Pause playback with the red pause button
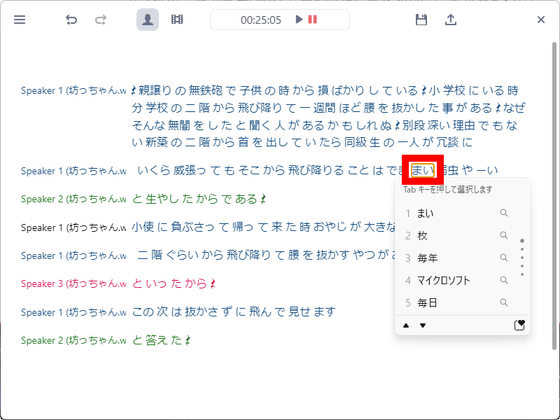The height and width of the screenshot is (420, 560). [312, 19]
